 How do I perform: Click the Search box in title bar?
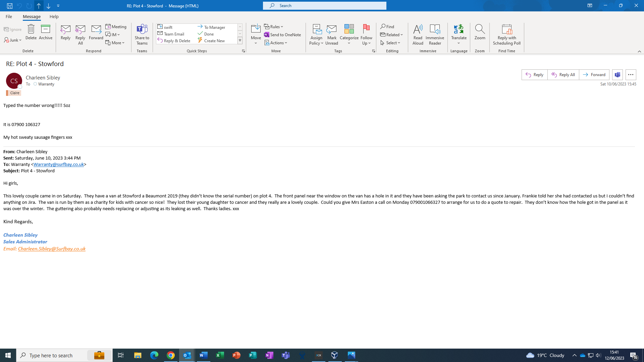(325, 6)
